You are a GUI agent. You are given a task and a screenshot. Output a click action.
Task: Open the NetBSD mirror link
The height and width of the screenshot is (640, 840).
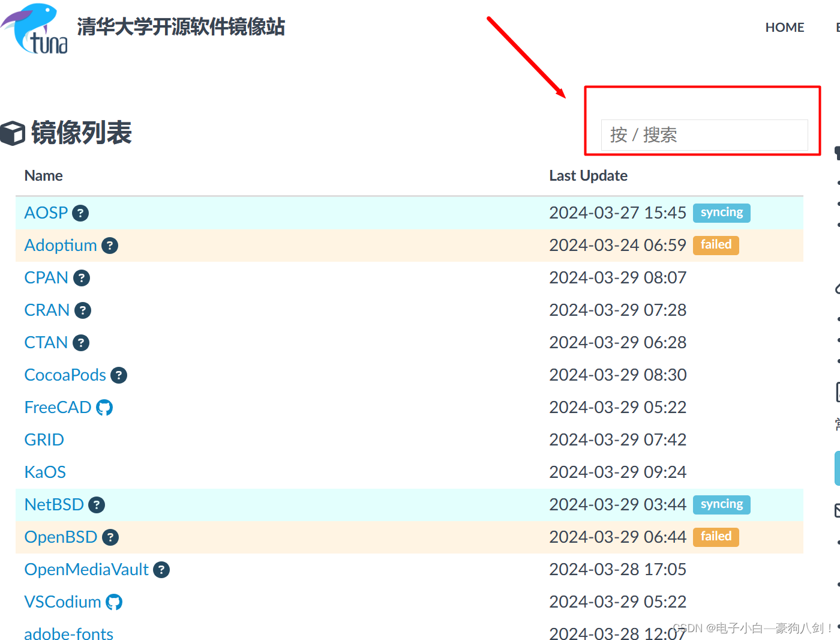click(54, 504)
